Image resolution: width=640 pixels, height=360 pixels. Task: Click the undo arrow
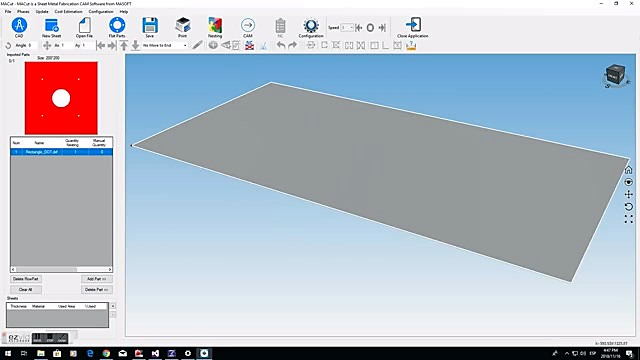(281, 45)
